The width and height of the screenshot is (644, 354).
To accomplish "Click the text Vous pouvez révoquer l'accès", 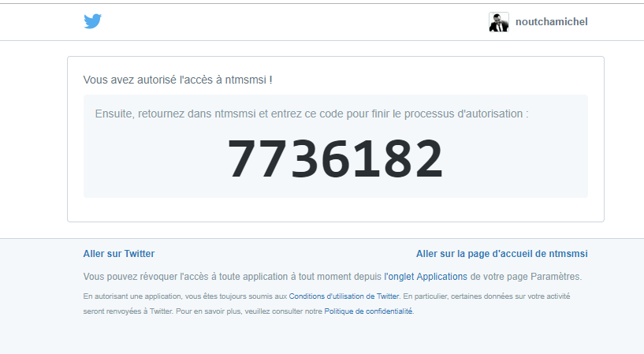I will tap(333, 277).
